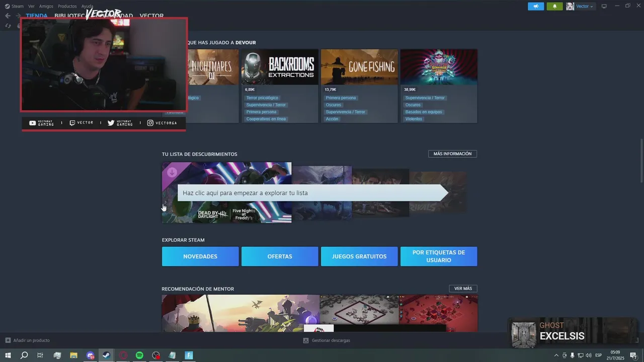The image size is (644, 362).
Task: Show hidden system tray icons
Action: click(x=556, y=355)
